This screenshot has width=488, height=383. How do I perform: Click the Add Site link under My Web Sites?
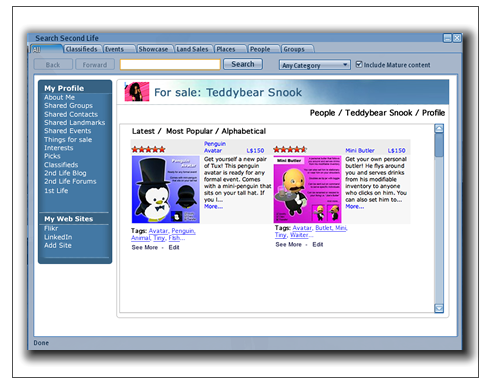click(58, 245)
